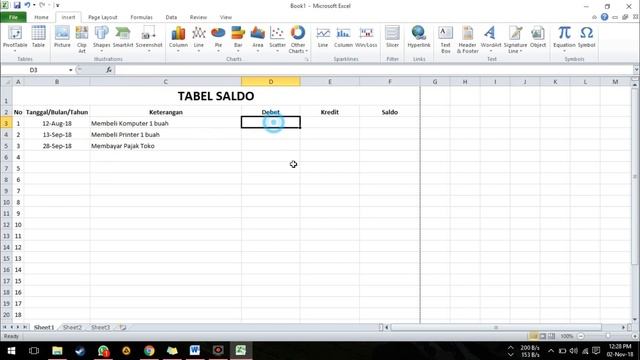640x360 pixels.
Task: Insert Header & Footer
Action: (467, 39)
